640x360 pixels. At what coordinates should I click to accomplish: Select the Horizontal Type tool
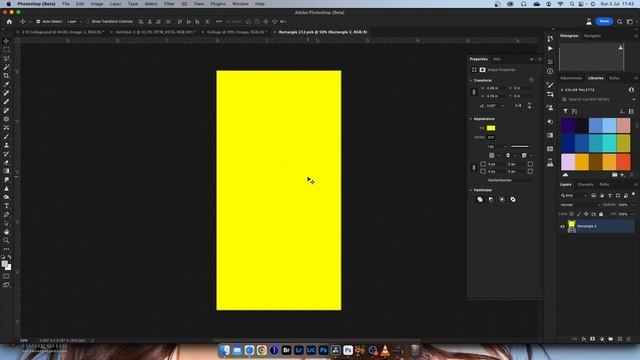click(x=6, y=206)
